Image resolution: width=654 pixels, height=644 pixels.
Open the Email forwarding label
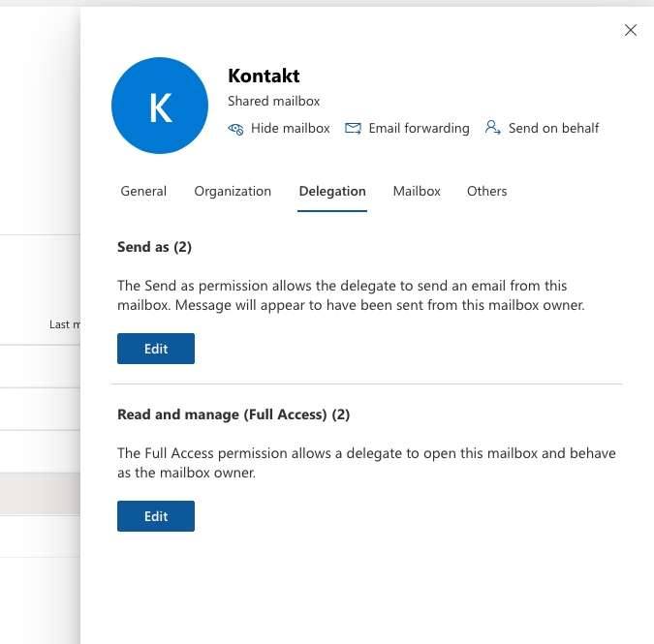pos(419,128)
